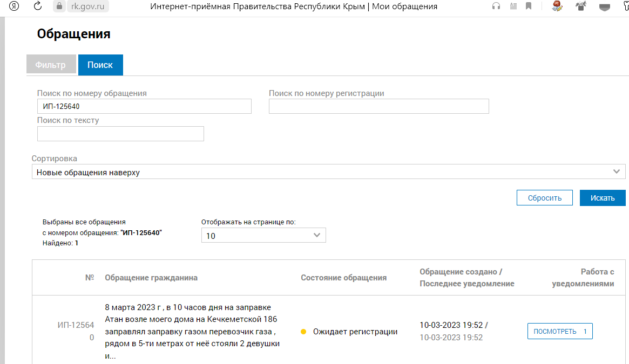Click the headphones read-aloud icon

pos(496,6)
